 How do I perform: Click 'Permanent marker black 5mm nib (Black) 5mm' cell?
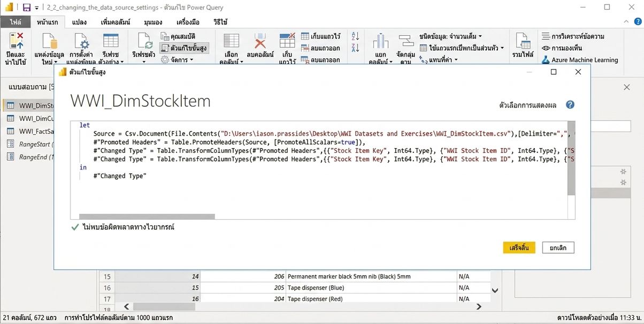(x=371, y=276)
